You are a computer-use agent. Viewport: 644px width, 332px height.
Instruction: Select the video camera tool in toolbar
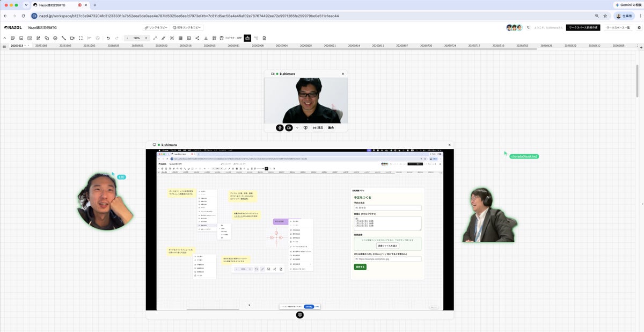click(72, 38)
